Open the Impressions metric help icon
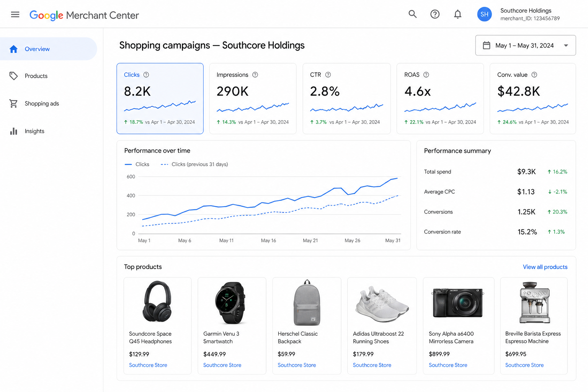 tap(255, 75)
